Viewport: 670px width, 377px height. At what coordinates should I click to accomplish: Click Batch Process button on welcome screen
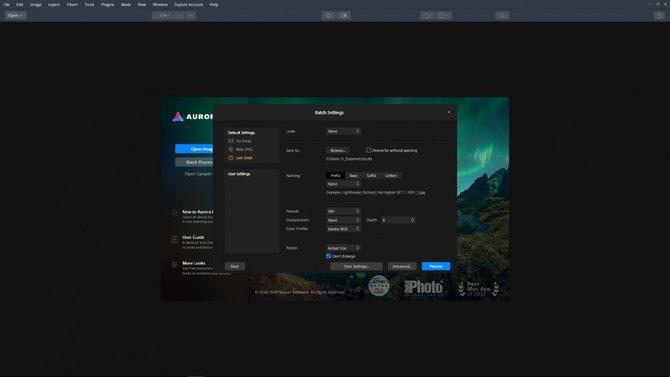pos(194,162)
